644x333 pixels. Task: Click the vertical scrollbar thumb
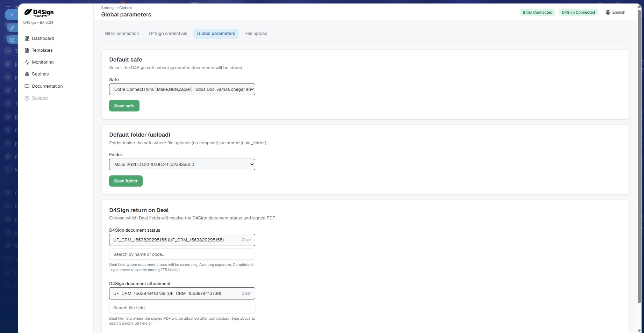coord(639,157)
